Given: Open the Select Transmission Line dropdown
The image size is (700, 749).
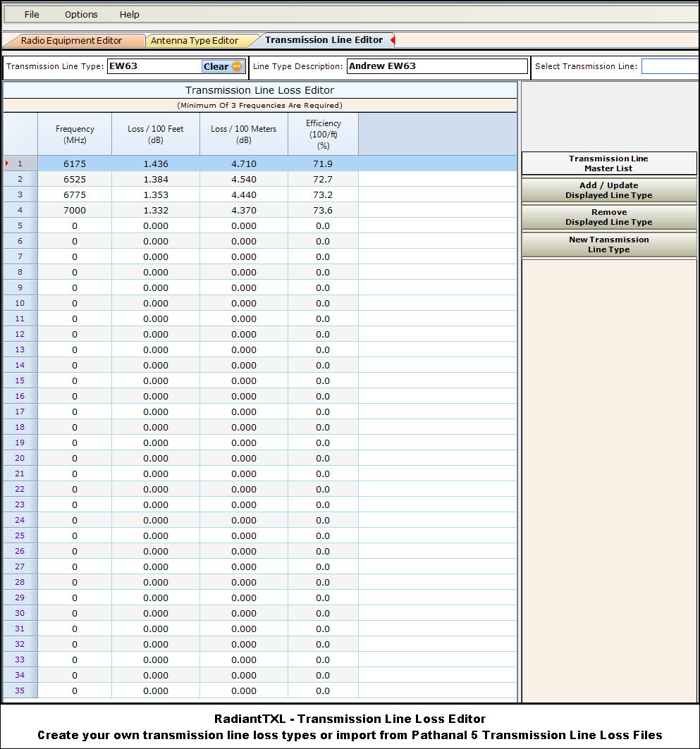Looking at the screenshot, I should pos(670,67).
